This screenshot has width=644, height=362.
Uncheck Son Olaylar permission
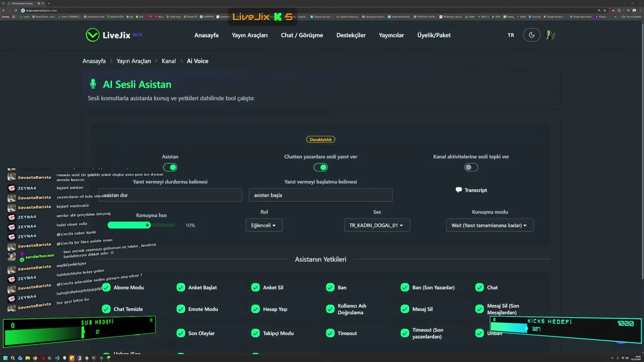coord(181,333)
